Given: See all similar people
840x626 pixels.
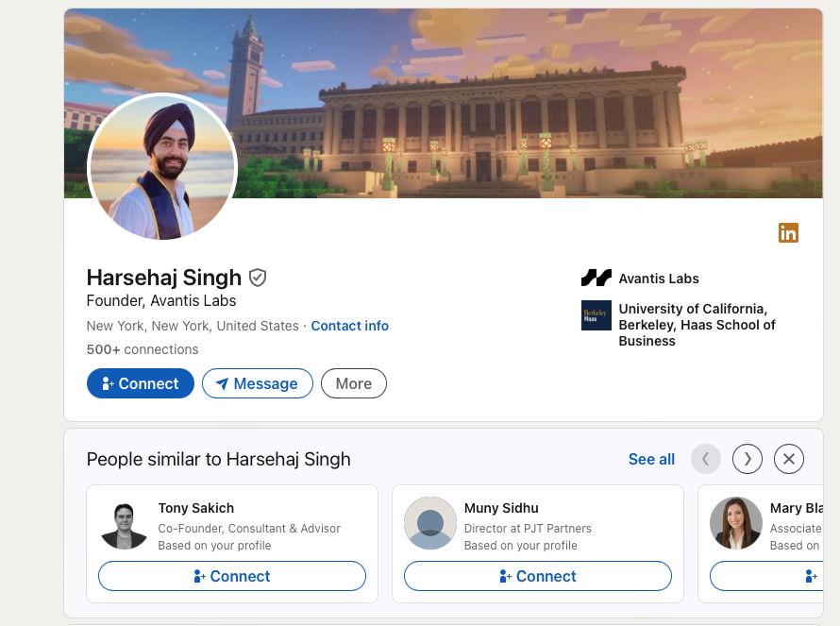Looking at the screenshot, I should click(651, 459).
